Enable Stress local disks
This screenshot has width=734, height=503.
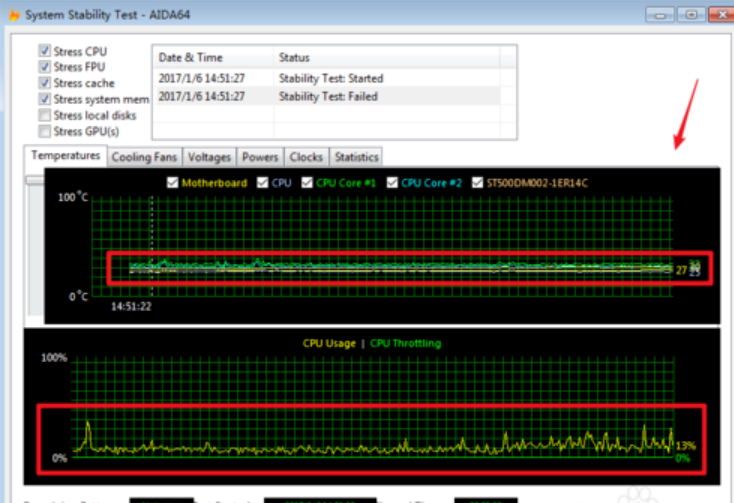coord(44,115)
